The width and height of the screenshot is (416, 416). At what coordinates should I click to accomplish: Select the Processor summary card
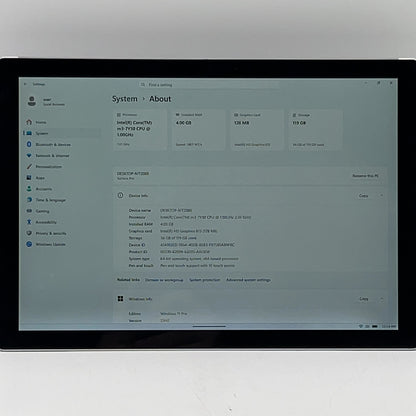click(140, 130)
